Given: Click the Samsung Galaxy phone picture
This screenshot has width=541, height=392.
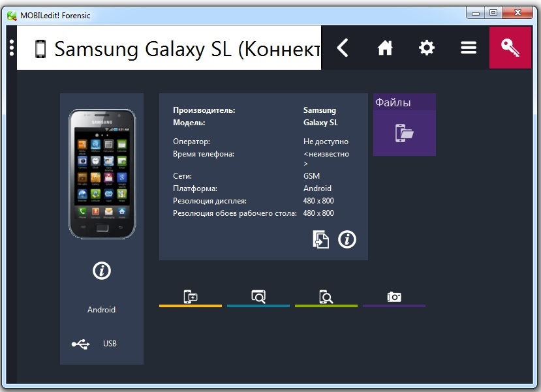Looking at the screenshot, I should pos(102,173).
